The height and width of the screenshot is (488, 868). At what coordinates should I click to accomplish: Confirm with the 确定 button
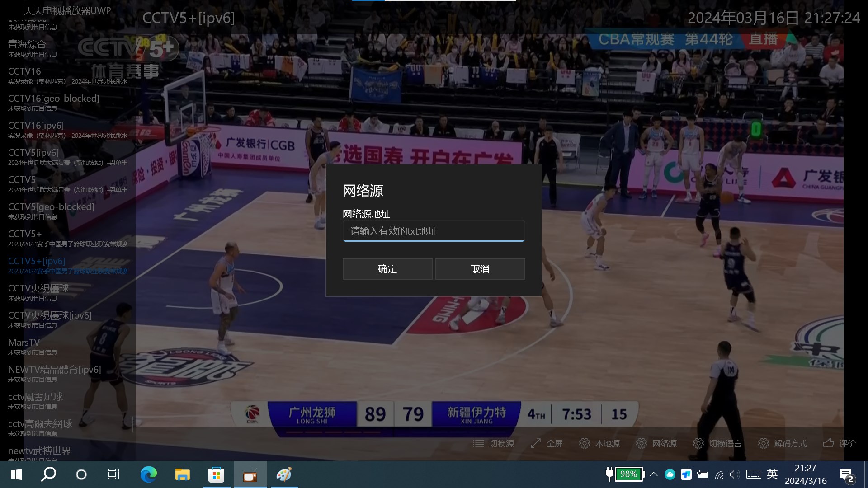click(387, 269)
